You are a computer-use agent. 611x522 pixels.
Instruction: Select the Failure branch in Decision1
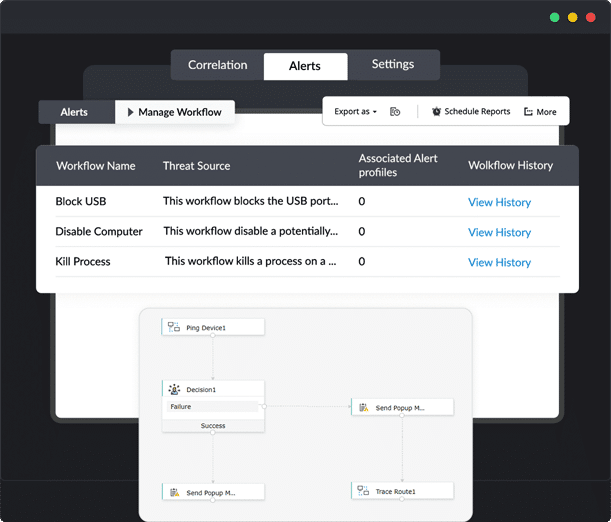212,406
